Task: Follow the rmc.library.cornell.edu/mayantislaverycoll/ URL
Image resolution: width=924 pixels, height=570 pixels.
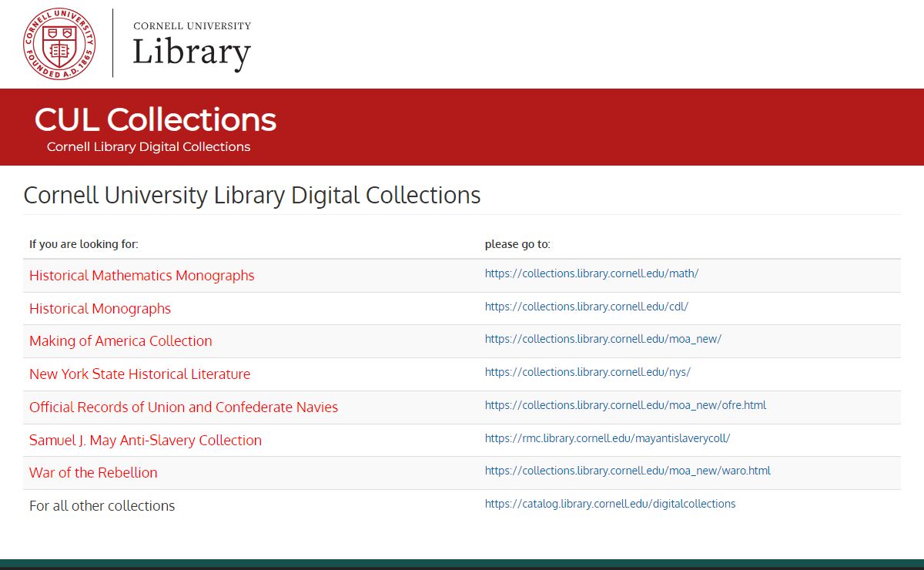Action: pyautogui.click(x=608, y=438)
